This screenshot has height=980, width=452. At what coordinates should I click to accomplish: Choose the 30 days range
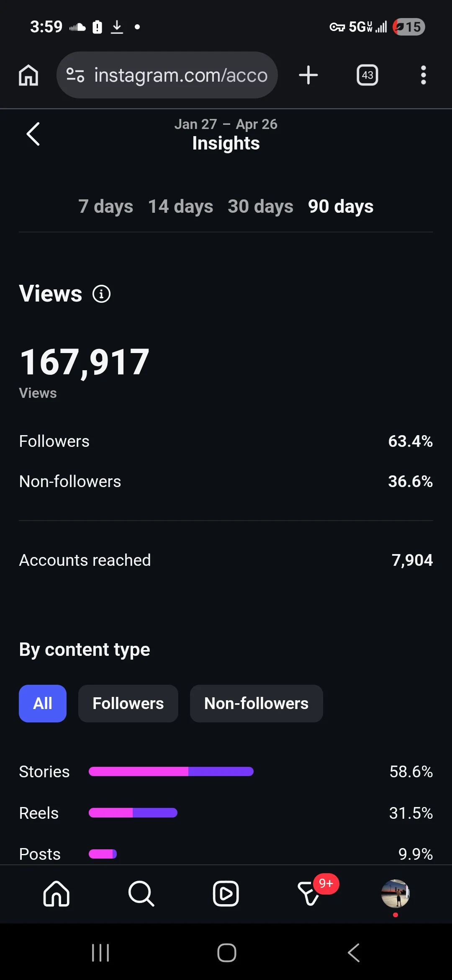click(x=260, y=206)
